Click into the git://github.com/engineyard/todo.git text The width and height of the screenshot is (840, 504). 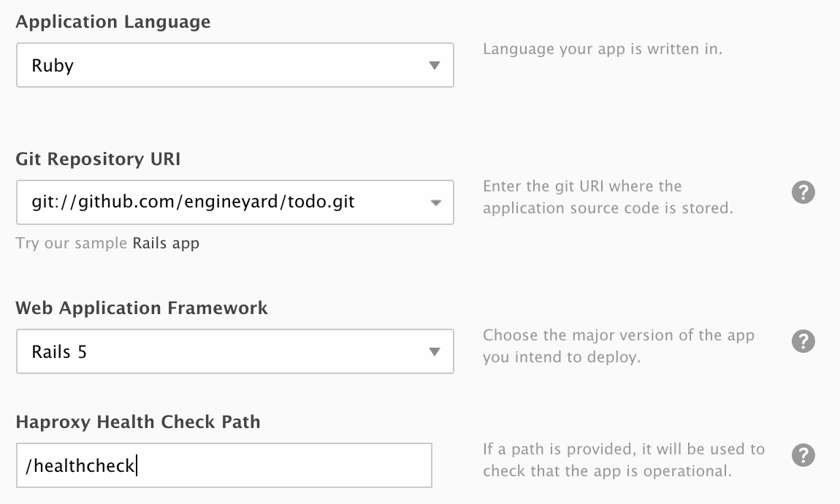click(193, 202)
